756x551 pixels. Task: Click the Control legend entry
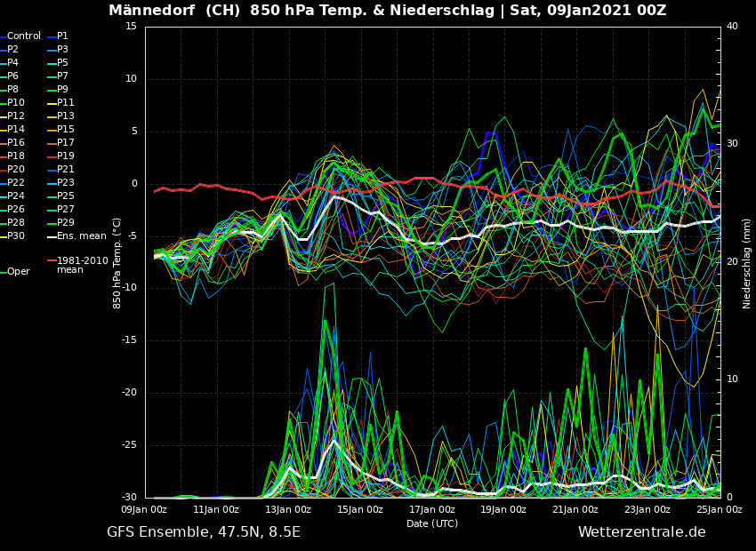(23, 36)
